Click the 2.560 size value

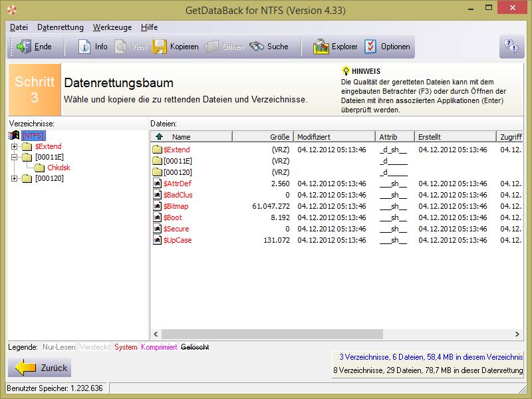coord(280,184)
